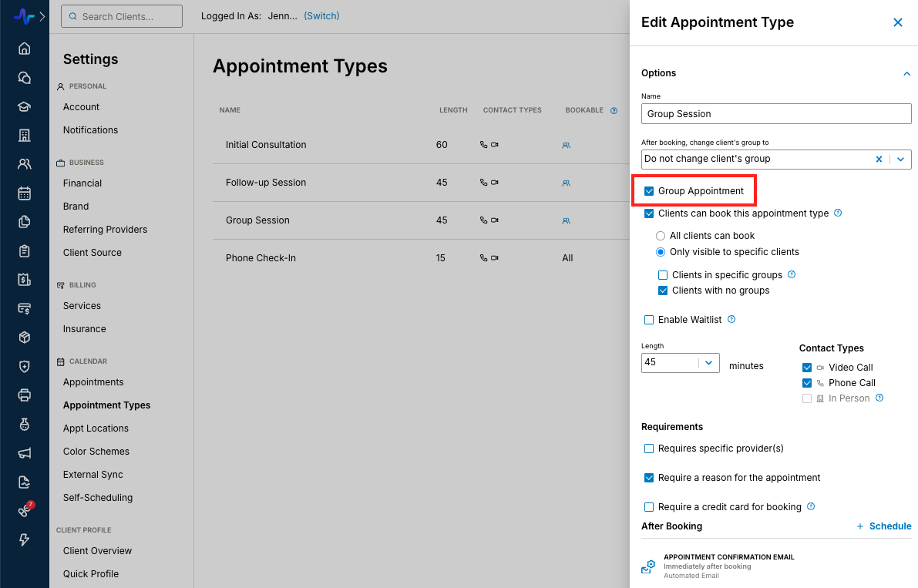This screenshot has width=918, height=588.
Task: Open the calendar sidebar icon
Action: pos(24,193)
